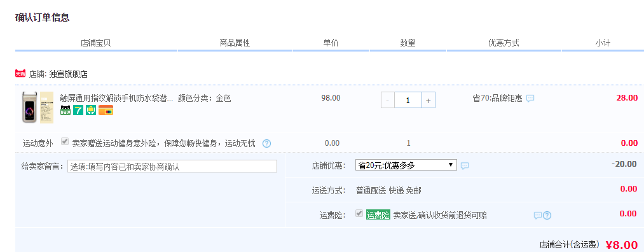Viewport: 644px width, 252px height.
Task: Decrease quantity with the minus button
Action: 388,100
